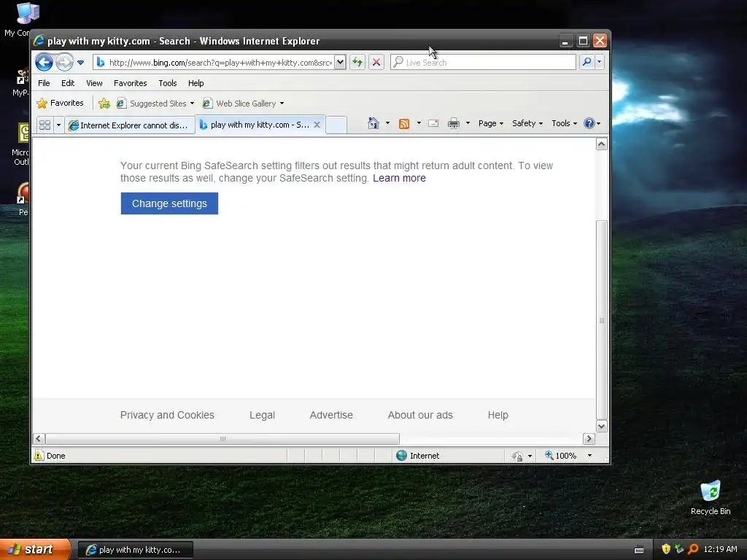Switch to Internet Explorer cannot display tab
This screenshot has width=747, height=560.
130,125
